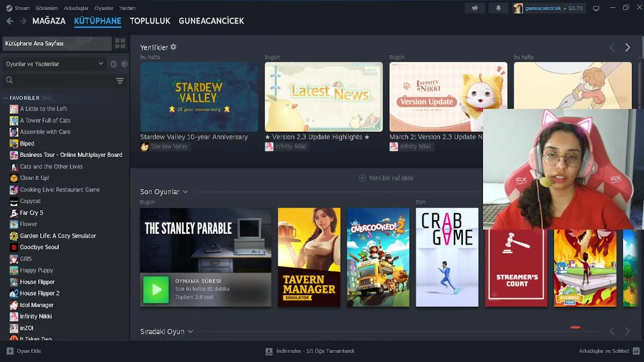
Task: Click the plus icon for Oyun Ekle
Action: [10, 351]
